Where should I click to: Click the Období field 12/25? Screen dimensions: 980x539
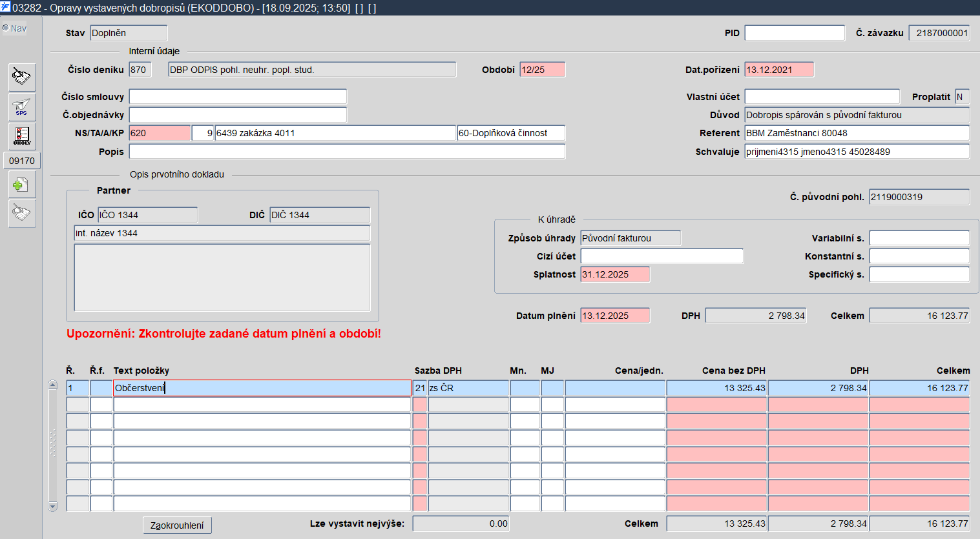pos(542,70)
